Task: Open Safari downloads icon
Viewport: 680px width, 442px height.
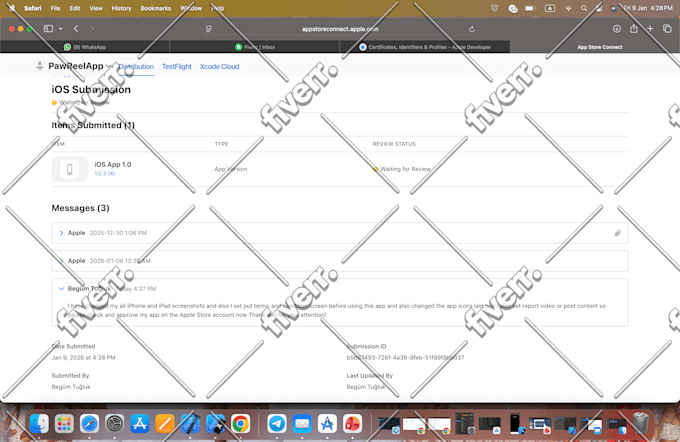Action: pyautogui.click(x=617, y=29)
